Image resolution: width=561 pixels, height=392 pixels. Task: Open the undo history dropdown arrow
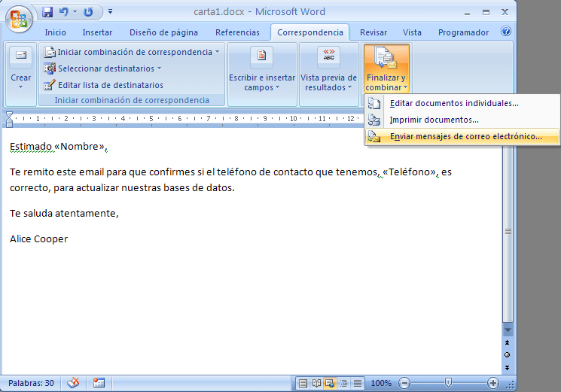(x=75, y=12)
